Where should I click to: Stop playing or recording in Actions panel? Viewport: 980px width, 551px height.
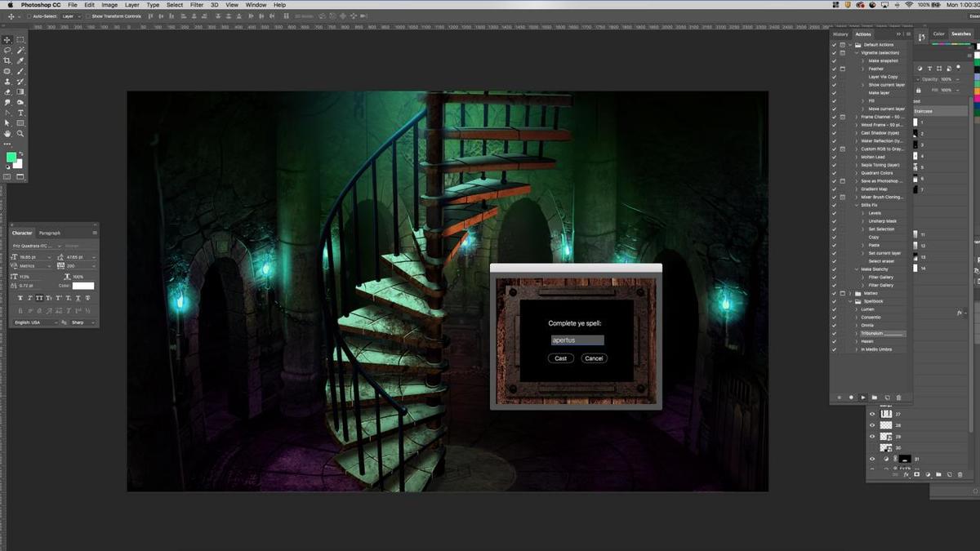click(x=839, y=398)
